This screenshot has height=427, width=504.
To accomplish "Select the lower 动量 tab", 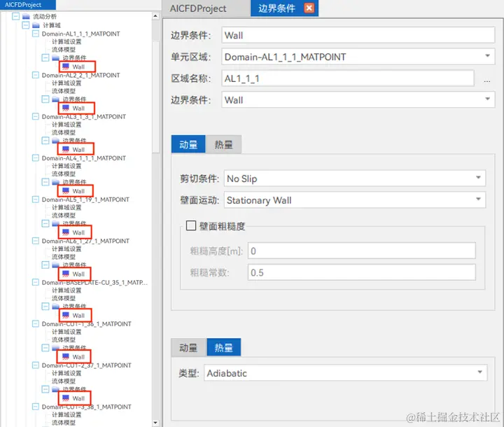I will (188, 348).
